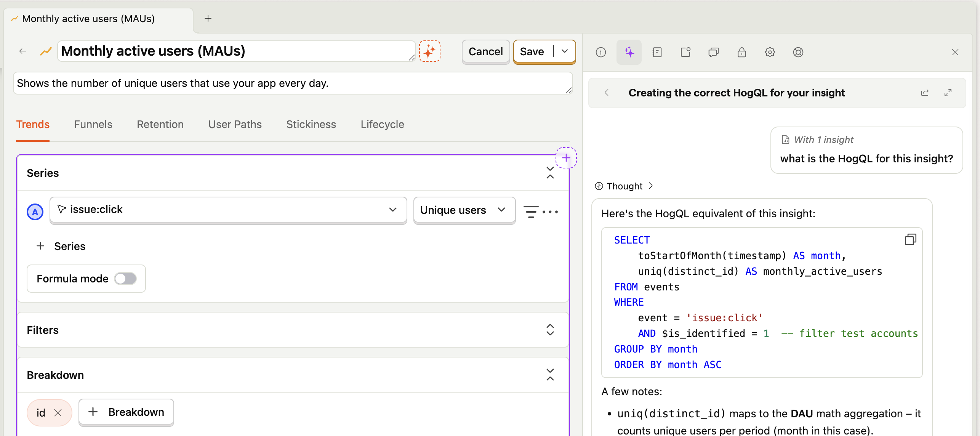This screenshot has height=436, width=980.
Task: Expand the Thought reasoning disclosure
Action: (625, 186)
